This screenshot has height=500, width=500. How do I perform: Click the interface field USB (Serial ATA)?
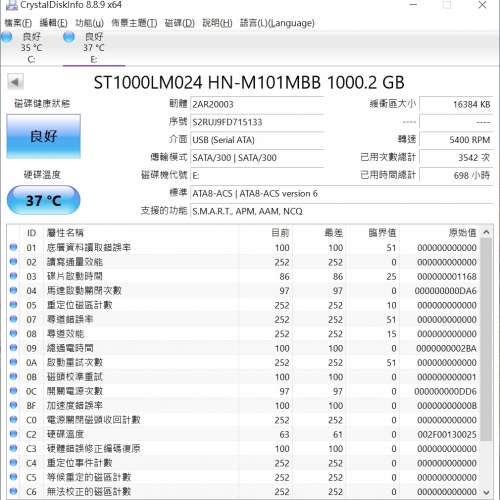click(x=257, y=140)
